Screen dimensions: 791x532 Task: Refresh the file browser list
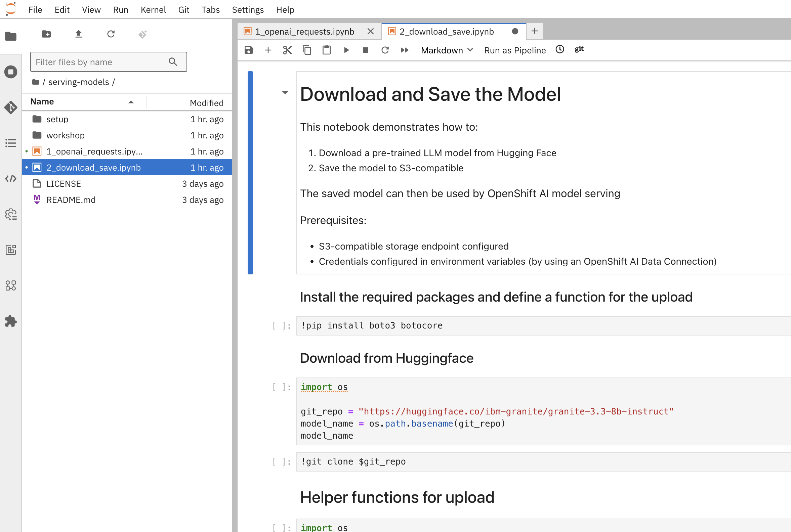tap(111, 34)
